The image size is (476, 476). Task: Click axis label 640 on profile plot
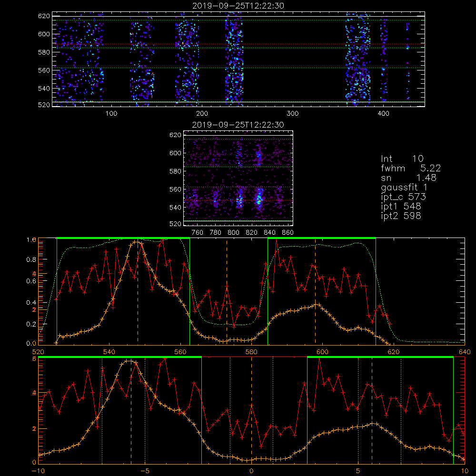[x=465, y=352]
